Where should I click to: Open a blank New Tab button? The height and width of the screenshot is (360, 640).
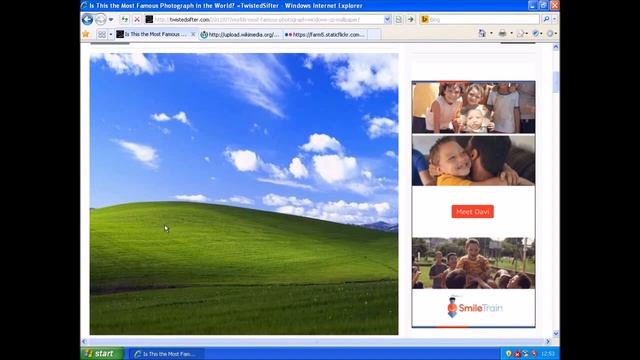tap(373, 35)
